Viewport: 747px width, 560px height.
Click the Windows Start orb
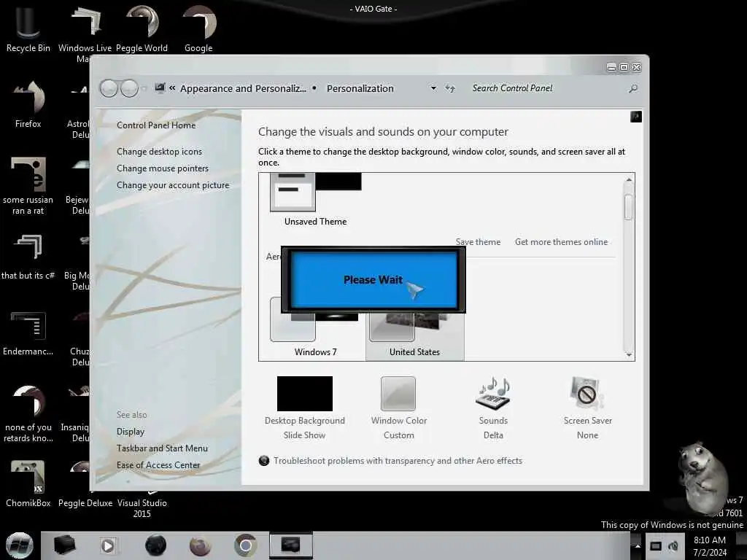coord(20,545)
